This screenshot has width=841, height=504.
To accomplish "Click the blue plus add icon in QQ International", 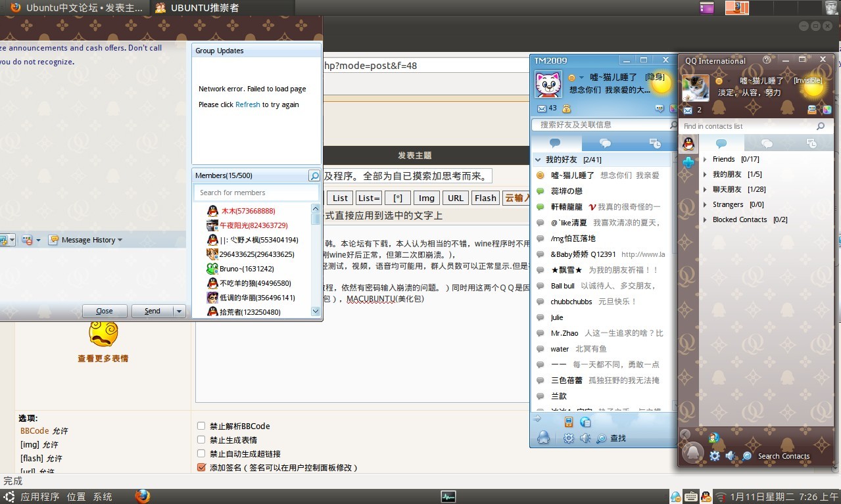I will coord(688,162).
